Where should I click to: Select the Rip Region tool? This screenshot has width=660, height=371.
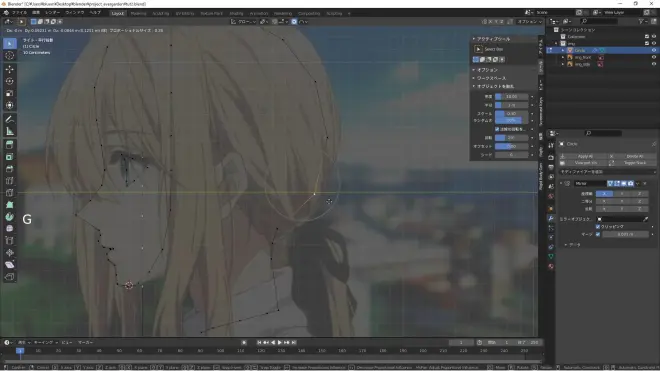click(10, 277)
